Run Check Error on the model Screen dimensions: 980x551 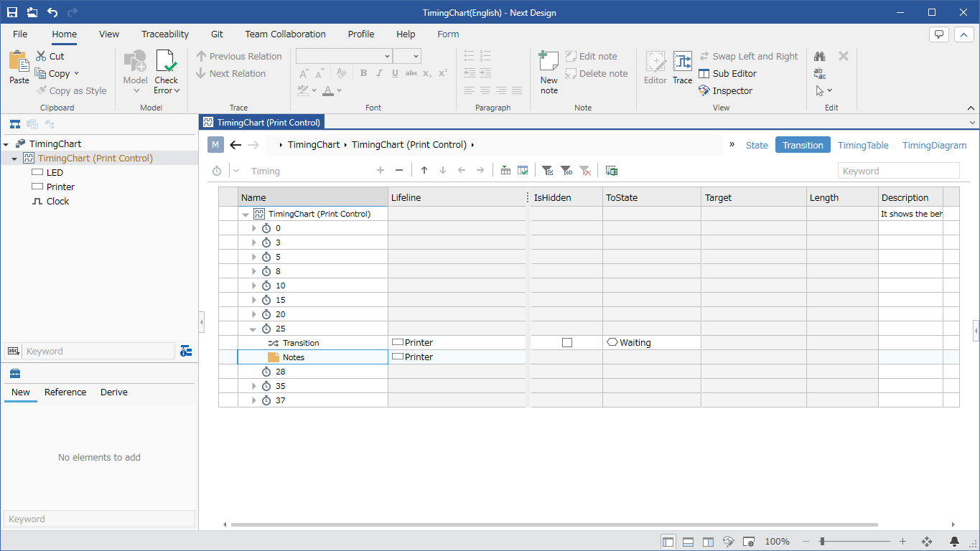(166, 72)
